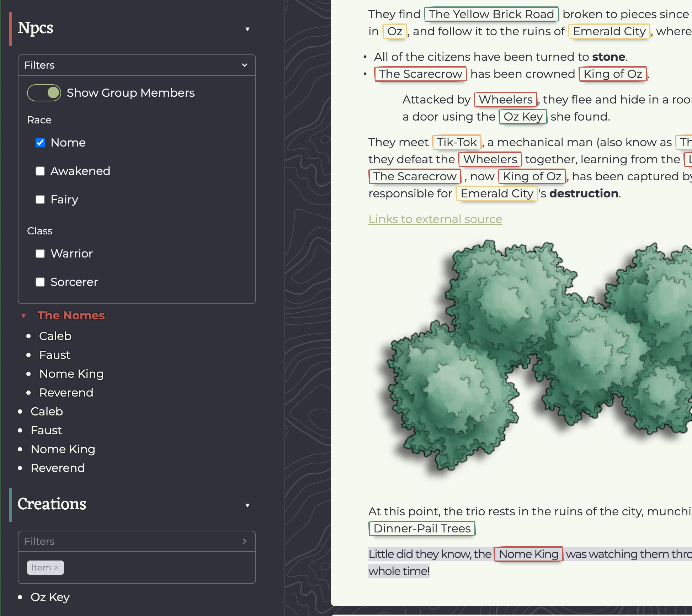Select Reverend in the ungrouped NPC list
This screenshot has width=692, height=616.
[58, 468]
